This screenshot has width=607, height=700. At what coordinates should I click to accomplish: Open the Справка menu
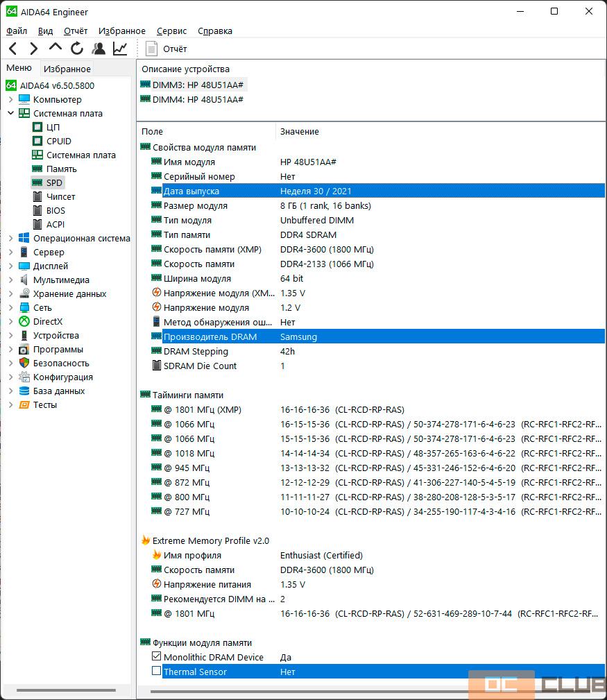click(214, 31)
